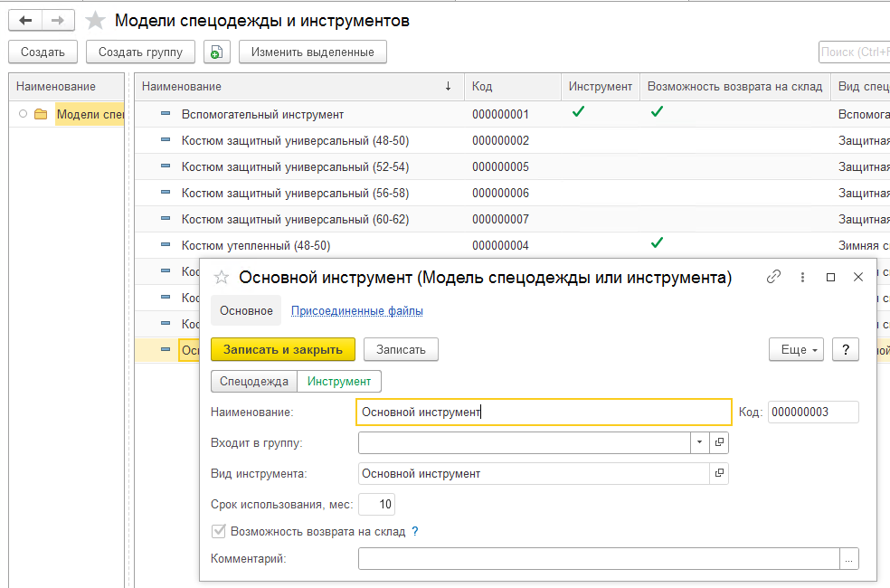Open the Вид инструмента field open-icon
Viewport: 890px width, 588px height.
(x=720, y=473)
